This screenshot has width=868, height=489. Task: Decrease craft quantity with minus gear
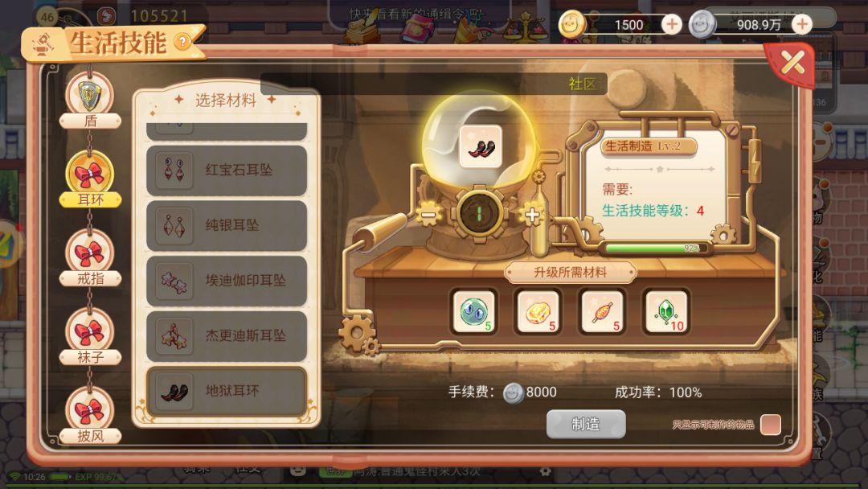point(428,214)
